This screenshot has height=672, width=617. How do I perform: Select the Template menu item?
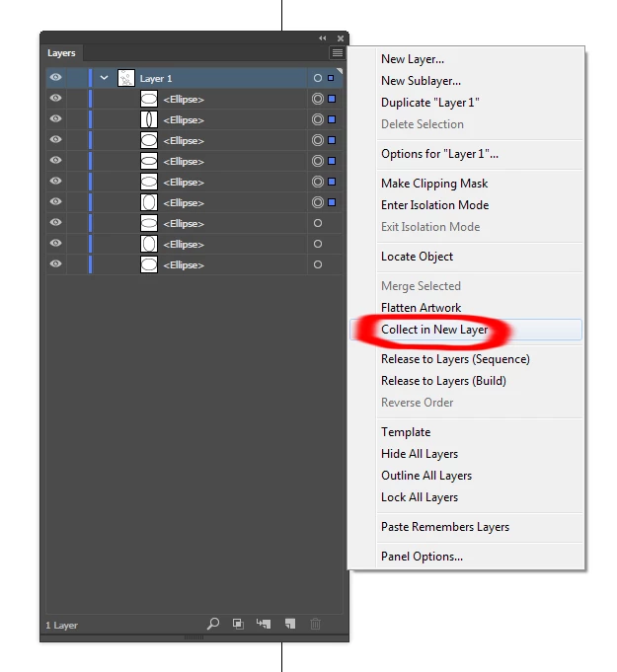coord(406,432)
